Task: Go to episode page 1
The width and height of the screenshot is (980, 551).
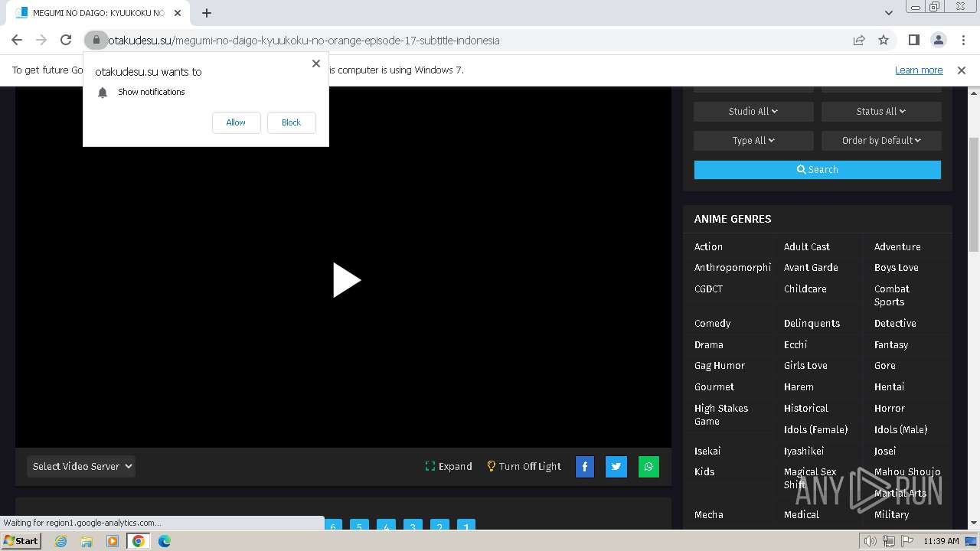Action: point(466,527)
